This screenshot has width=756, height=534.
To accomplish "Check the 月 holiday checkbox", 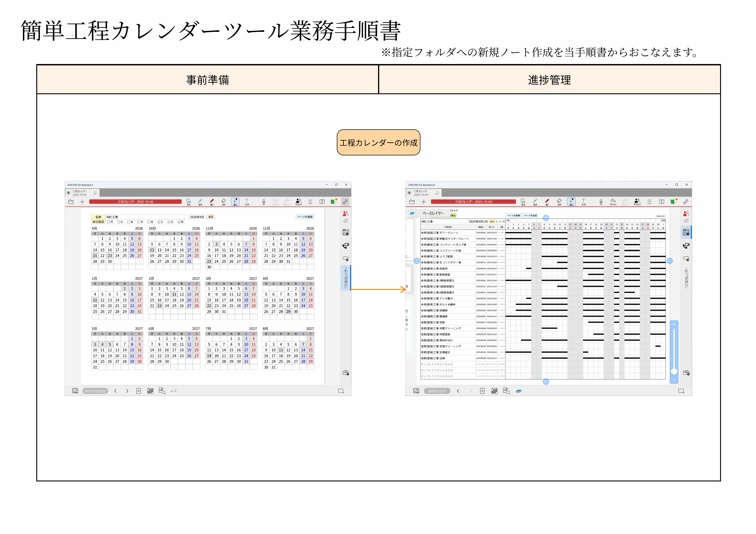I will [109, 222].
